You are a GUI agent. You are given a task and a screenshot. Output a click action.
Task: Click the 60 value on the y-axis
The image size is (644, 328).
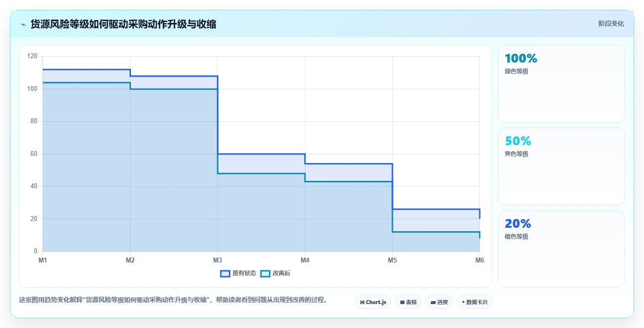click(34, 154)
